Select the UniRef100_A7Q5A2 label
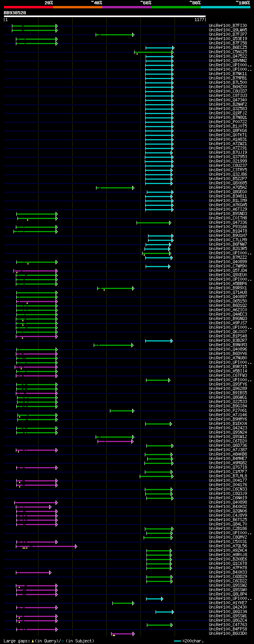The image size is (254, 644). [228, 188]
